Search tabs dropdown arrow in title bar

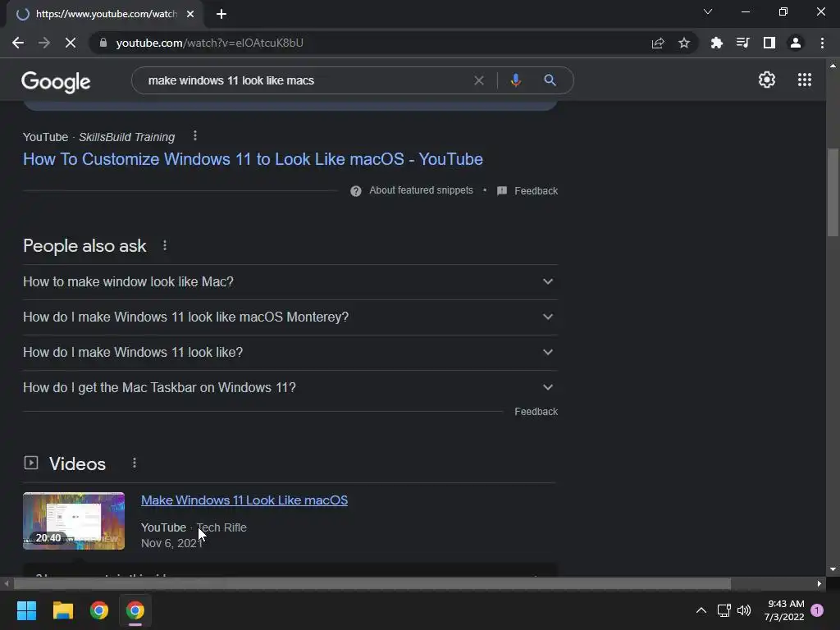[708, 11]
